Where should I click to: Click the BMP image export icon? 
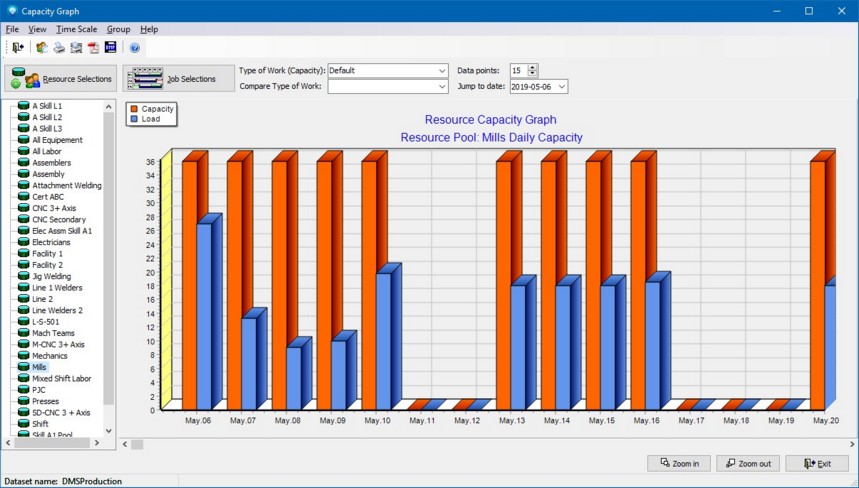(110, 47)
